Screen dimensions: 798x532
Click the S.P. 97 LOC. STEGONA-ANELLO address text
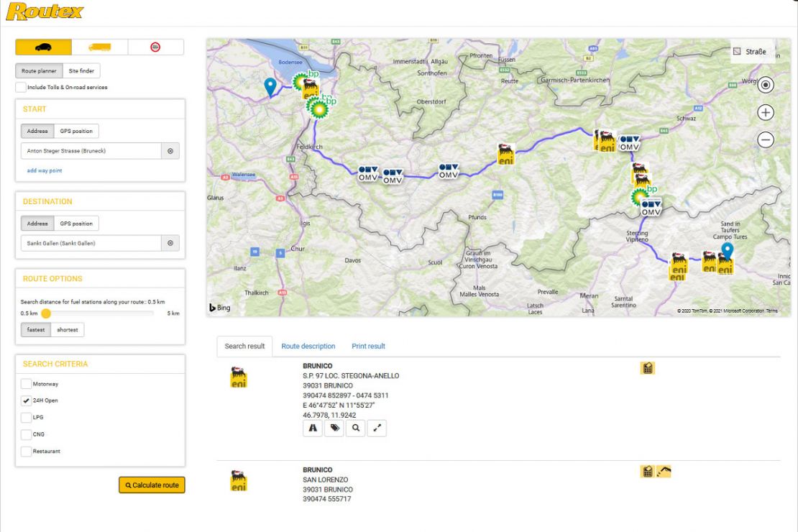351,376
